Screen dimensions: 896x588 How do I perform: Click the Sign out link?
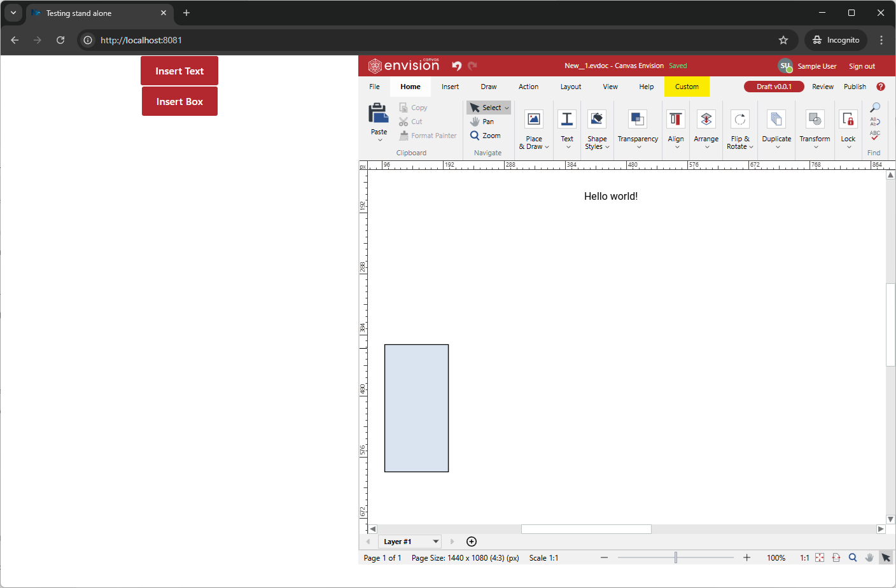pyautogui.click(x=862, y=66)
